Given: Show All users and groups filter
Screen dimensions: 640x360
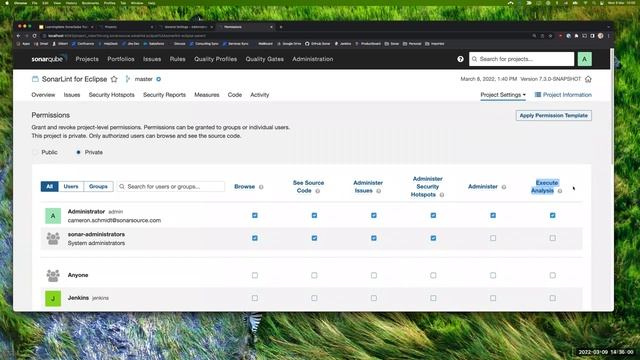Looking at the screenshot, I should [x=49, y=187].
